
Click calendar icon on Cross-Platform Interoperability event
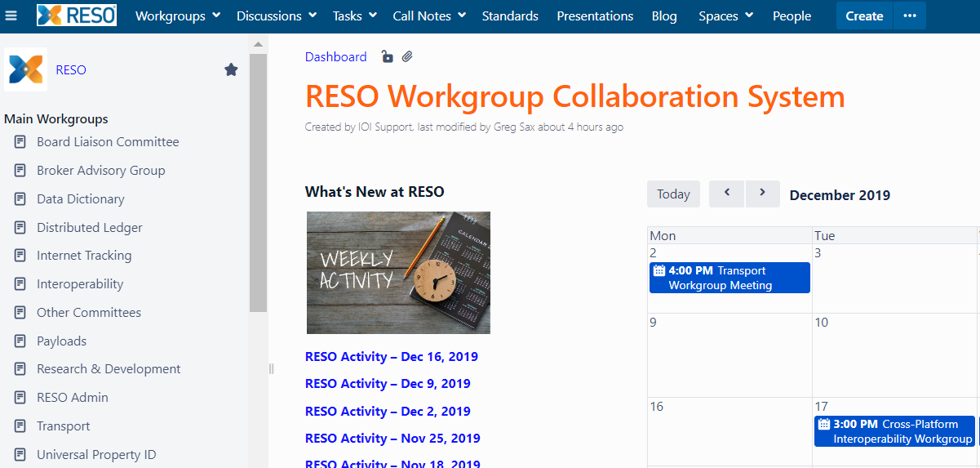pos(824,424)
